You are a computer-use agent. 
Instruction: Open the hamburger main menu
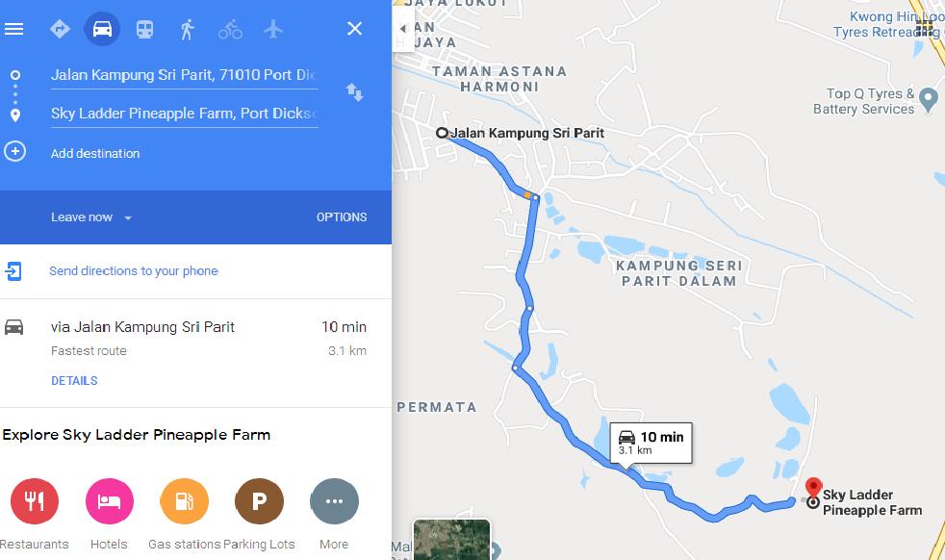coord(13,29)
